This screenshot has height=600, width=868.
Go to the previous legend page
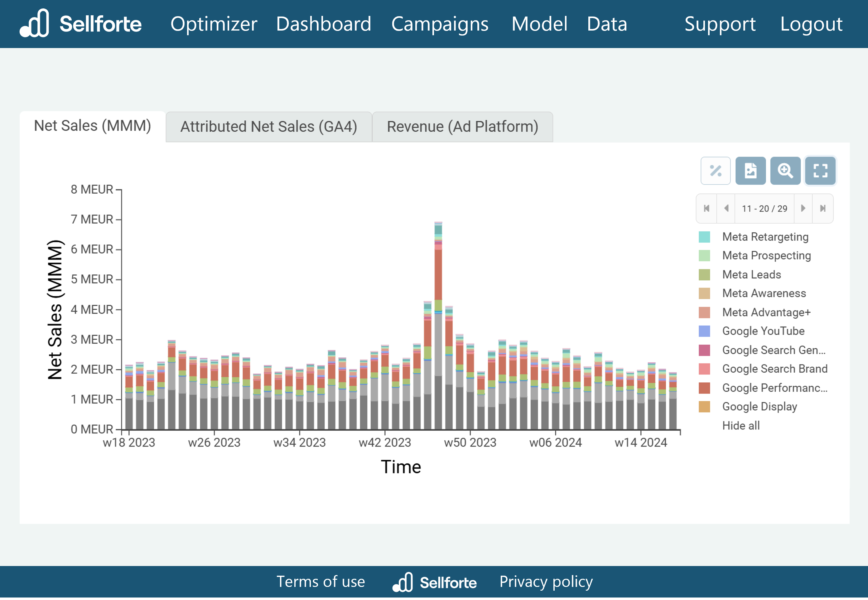(x=726, y=208)
